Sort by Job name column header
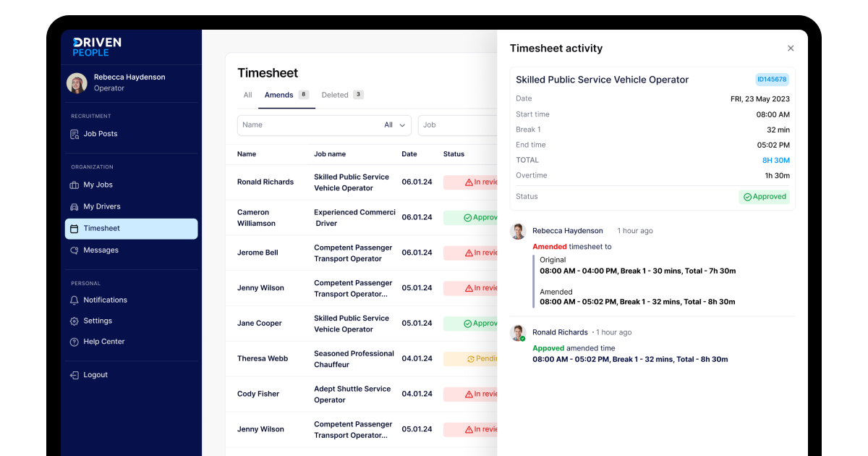This screenshot has width=868, height=456. (330, 154)
